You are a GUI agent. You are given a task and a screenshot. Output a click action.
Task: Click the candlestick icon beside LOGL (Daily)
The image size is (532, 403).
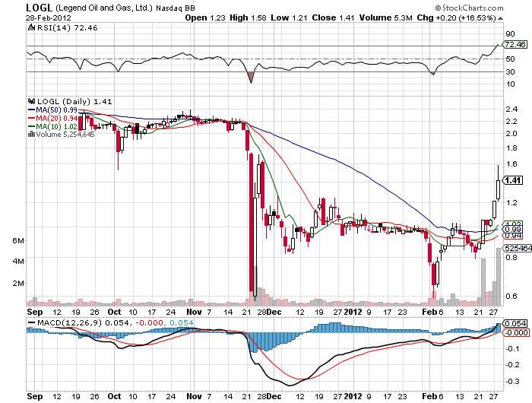pos(32,101)
